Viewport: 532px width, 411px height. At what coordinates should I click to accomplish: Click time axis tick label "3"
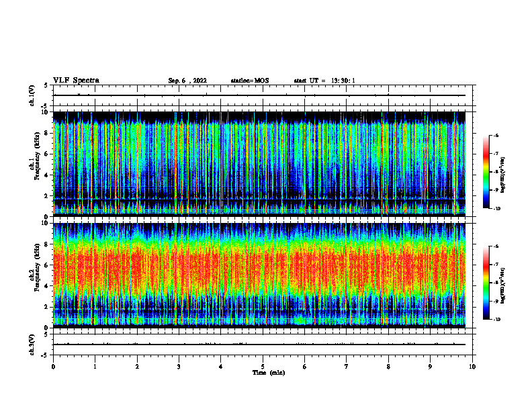point(179,367)
